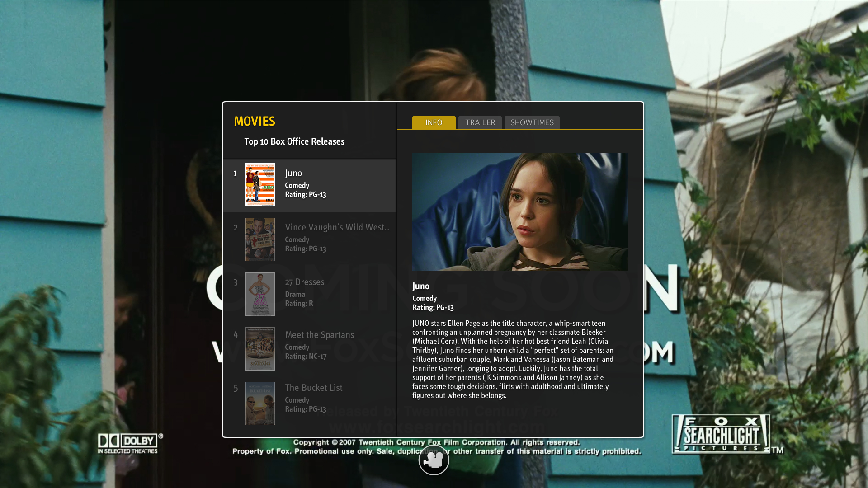This screenshot has height=488, width=868.
Task: Select The Bucket List poster thumbnail
Action: pyautogui.click(x=260, y=404)
